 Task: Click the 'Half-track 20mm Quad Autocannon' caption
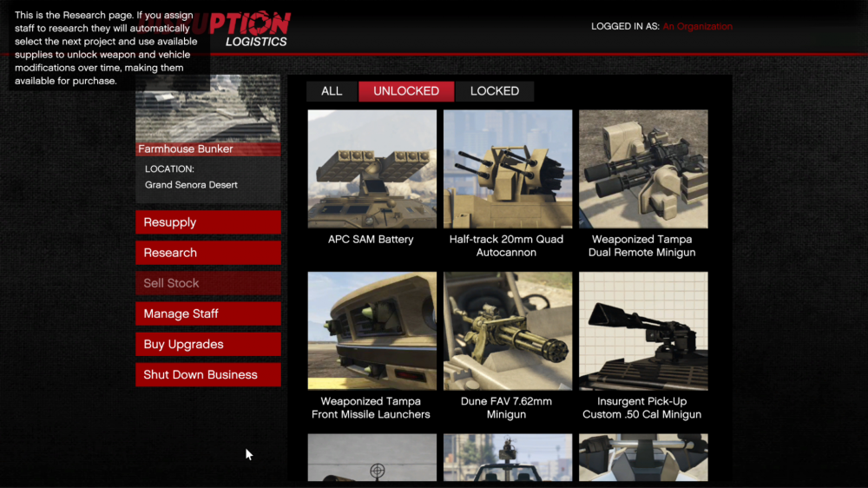click(x=507, y=246)
